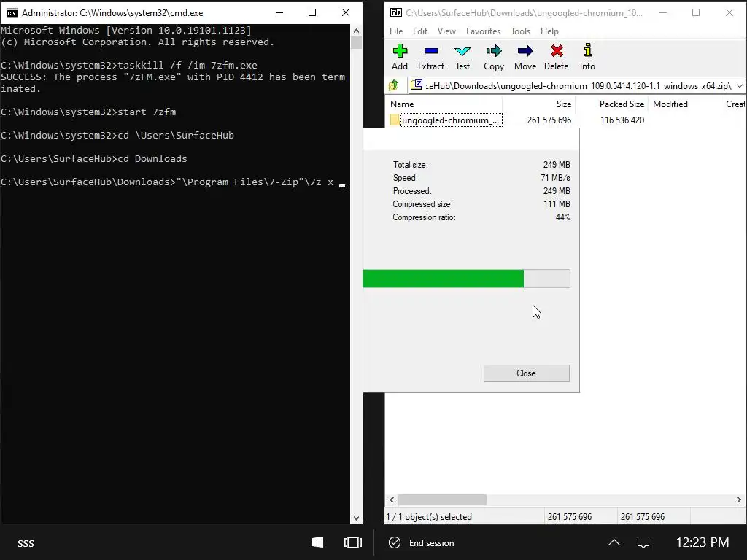Click the SSS label in the taskbar

[26, 543]
